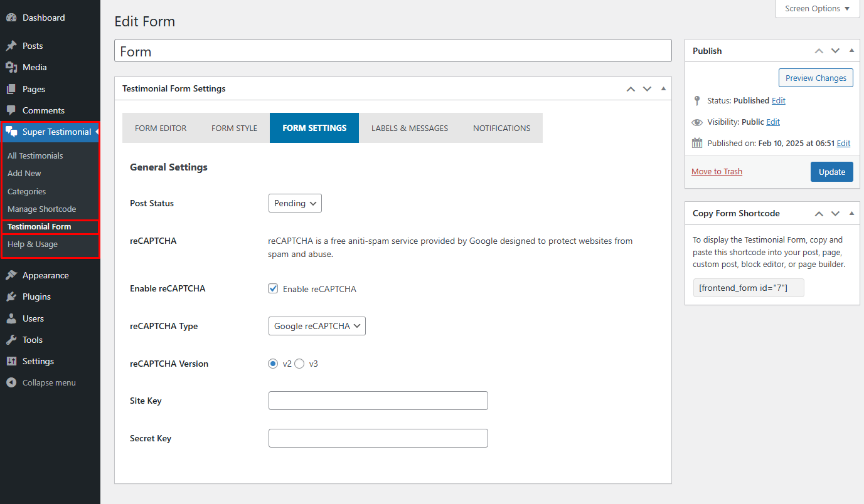Viewport: 864px width, 504px height.
Task: Select the v3 reCAPTCHA version
Action: tap(299, 364)
